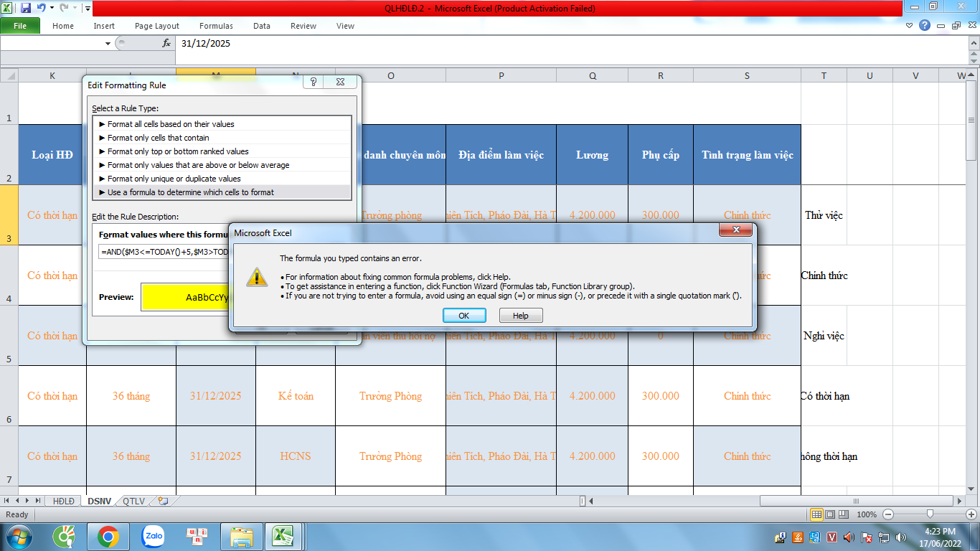This screenshot has width=980, height=551.
Task: Click the fx Insert Function icon
Action: 166,43
